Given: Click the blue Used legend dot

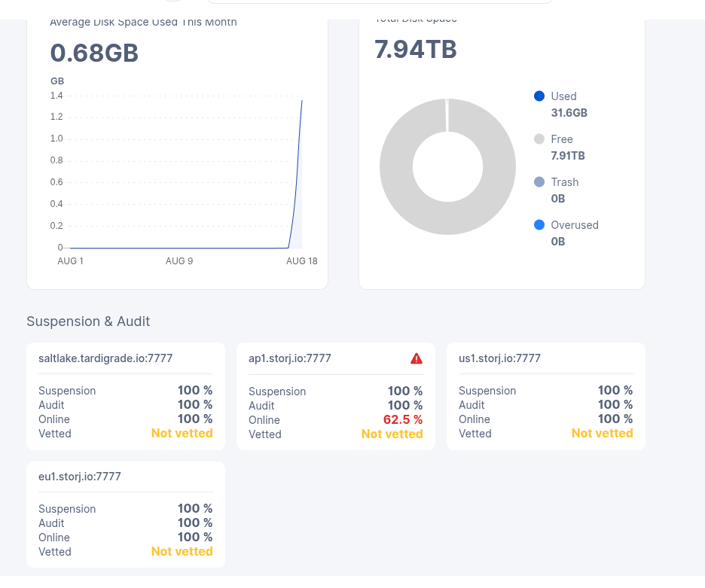Looking at the screenshot, I should coord(539,96).
